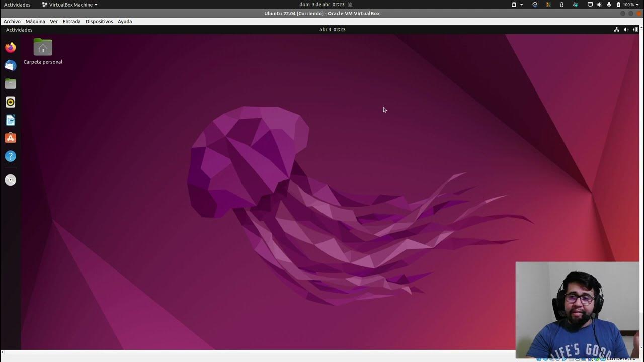644x362 pixels.
Task: Click horizontal scrollbar left arrow
Action: click(x=2, y=352)
